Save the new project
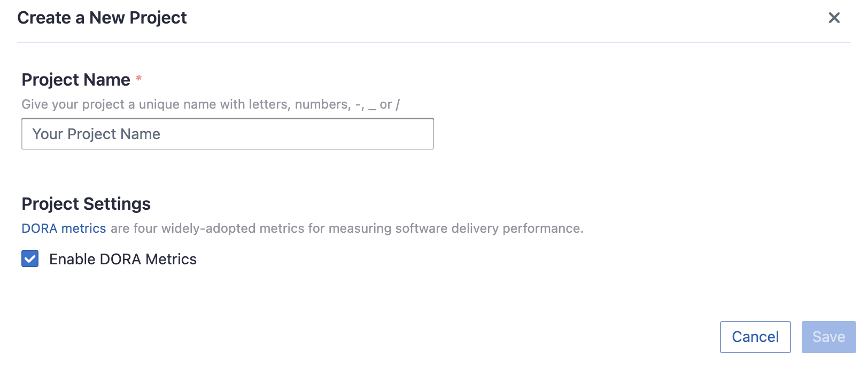868x366 pixels. (x=828, y=337)
